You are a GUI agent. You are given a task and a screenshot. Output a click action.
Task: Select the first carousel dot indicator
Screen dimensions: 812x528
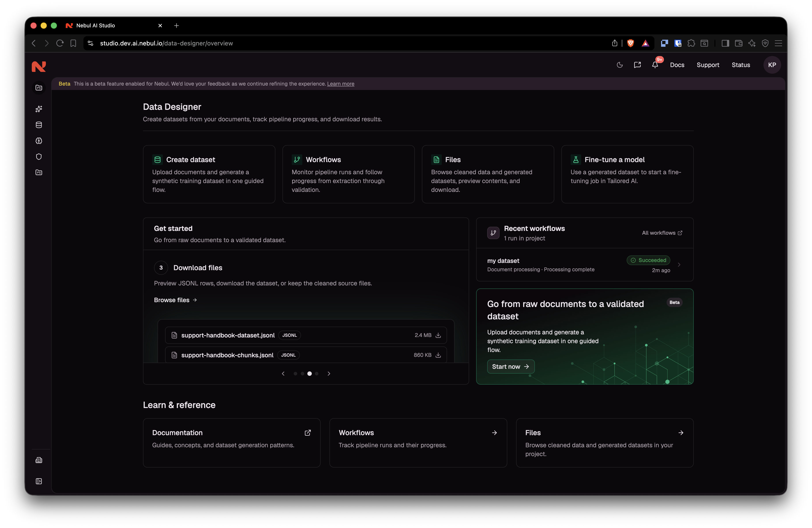[x=295, y=374]
